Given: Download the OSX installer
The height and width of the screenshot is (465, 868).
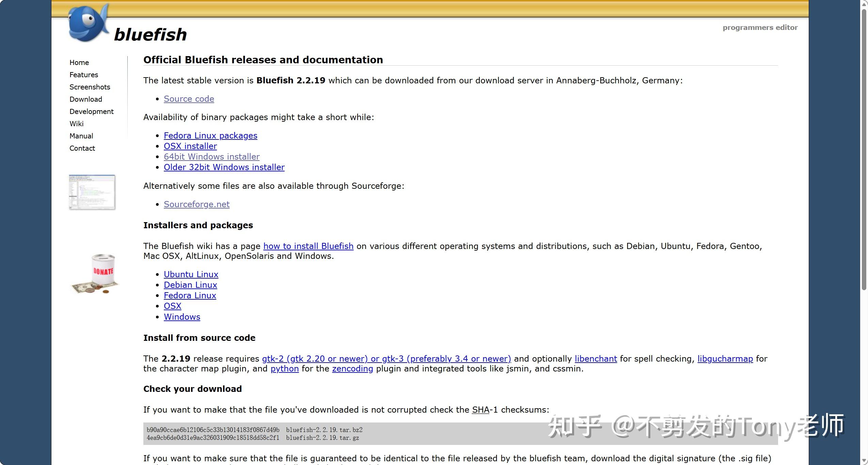Looking at the screenshot, I should pos(190,146).
